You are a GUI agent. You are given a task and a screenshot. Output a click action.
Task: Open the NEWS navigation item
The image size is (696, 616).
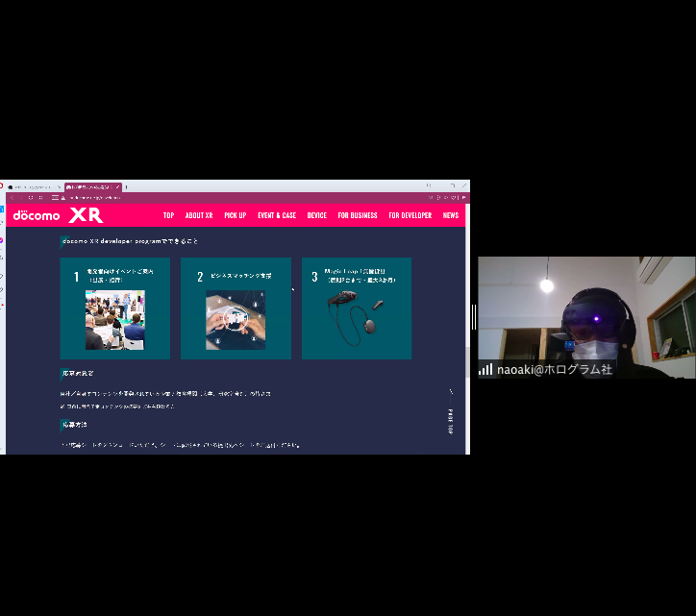451,215
